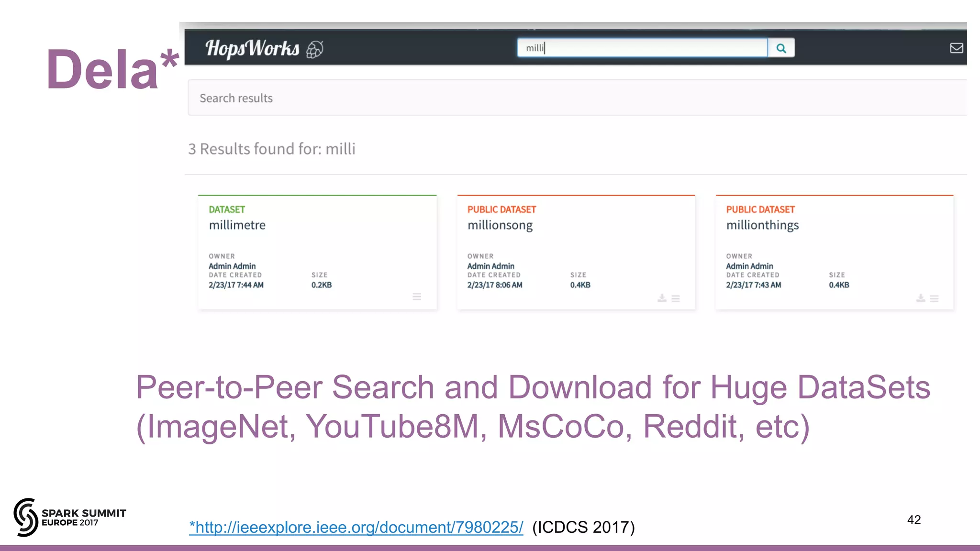Click 0.4KB size on millionsong card

(x=580, y=285)
